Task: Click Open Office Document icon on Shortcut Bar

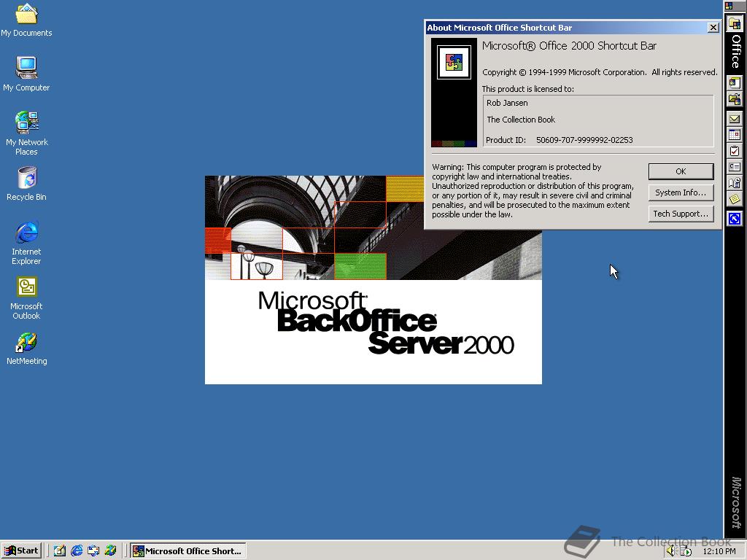Action: coord(735,99)
